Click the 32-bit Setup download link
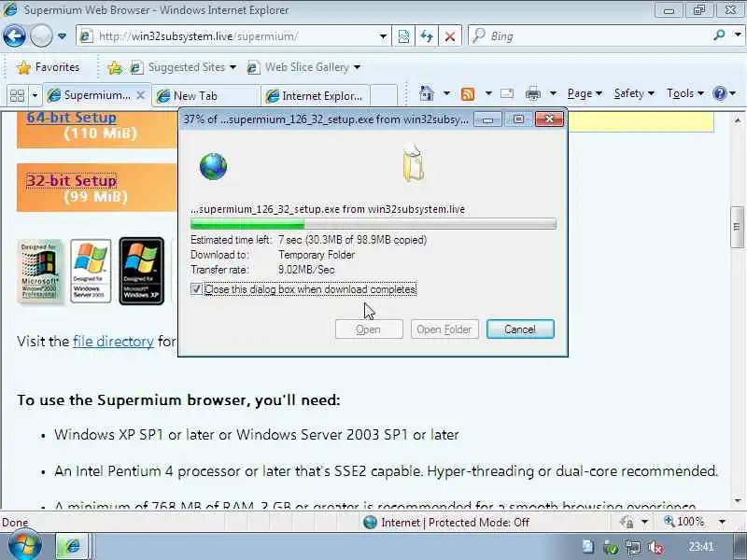The height and width of the screenshot is (560, 747). [x=72, y=180]
